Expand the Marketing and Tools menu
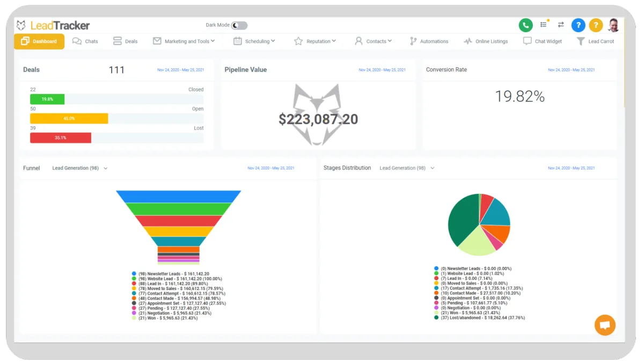 [x=184, y=41]
